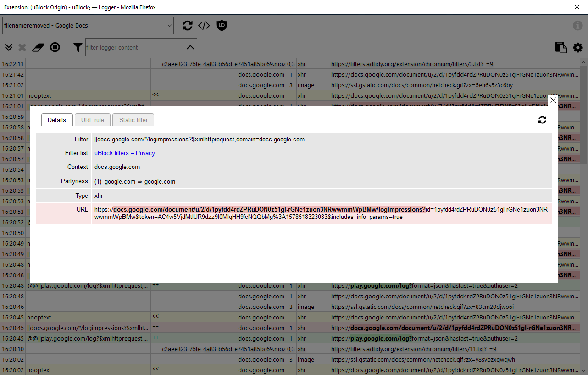588x375 pixels.
Task: Select the 16:21:42 docs.google.com xhr row
Action: (x=290, y=74)
